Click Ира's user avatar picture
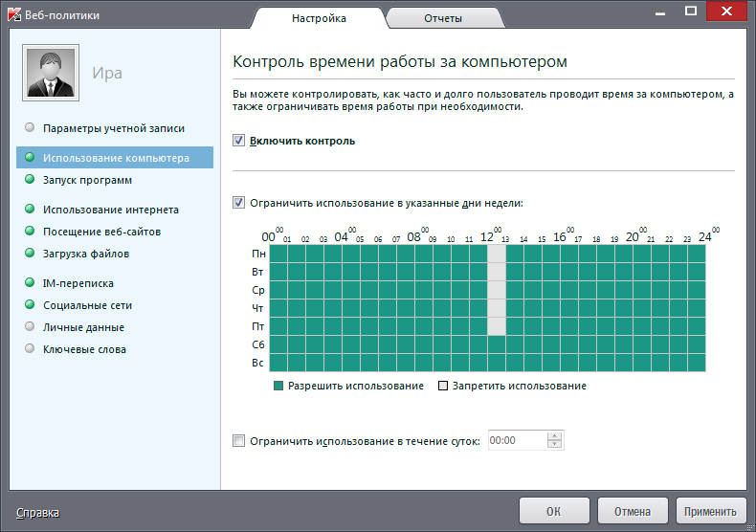 51,73
